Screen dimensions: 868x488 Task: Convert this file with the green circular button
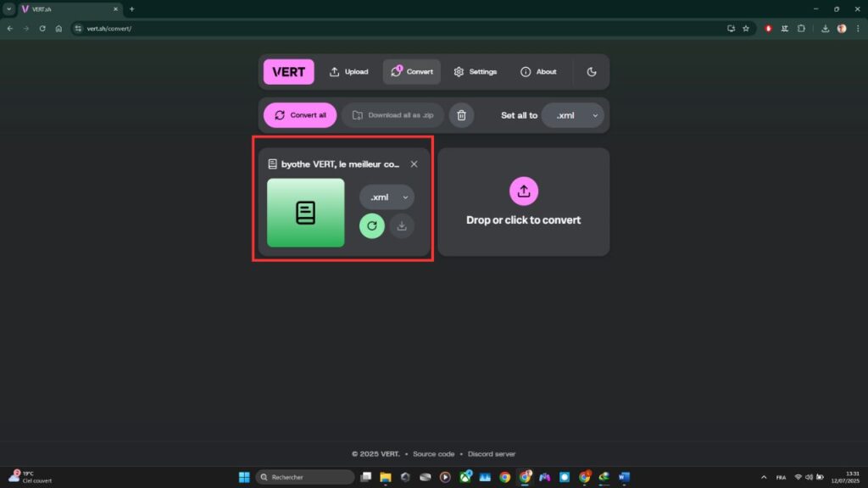[x=372, y=225]
